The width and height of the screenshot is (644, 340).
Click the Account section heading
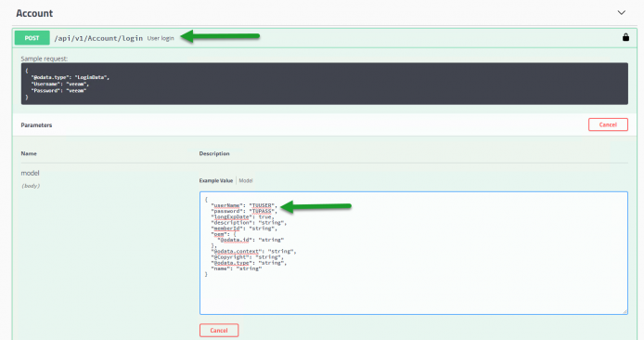coord(34,13)
